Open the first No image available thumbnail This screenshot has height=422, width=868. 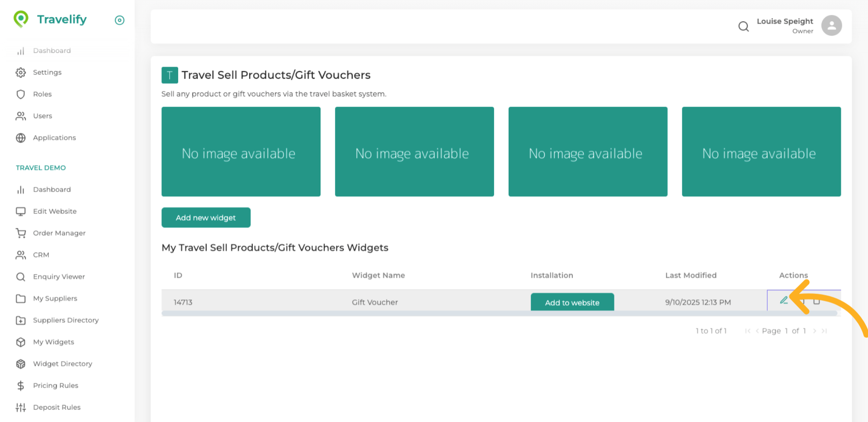point(241,152)
